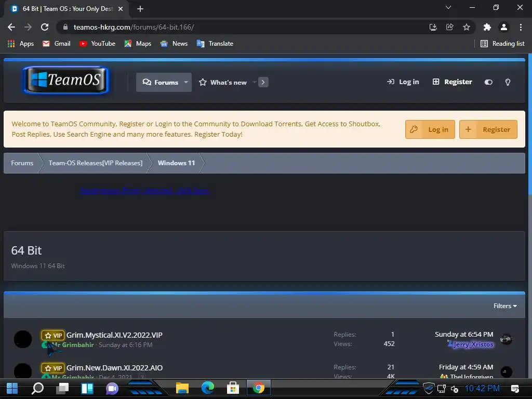The height and width of the screenshot is (399, 532).
Task: Click VIP badge on Grim.New.Dawn thread
Action: [x=53, y=368]
